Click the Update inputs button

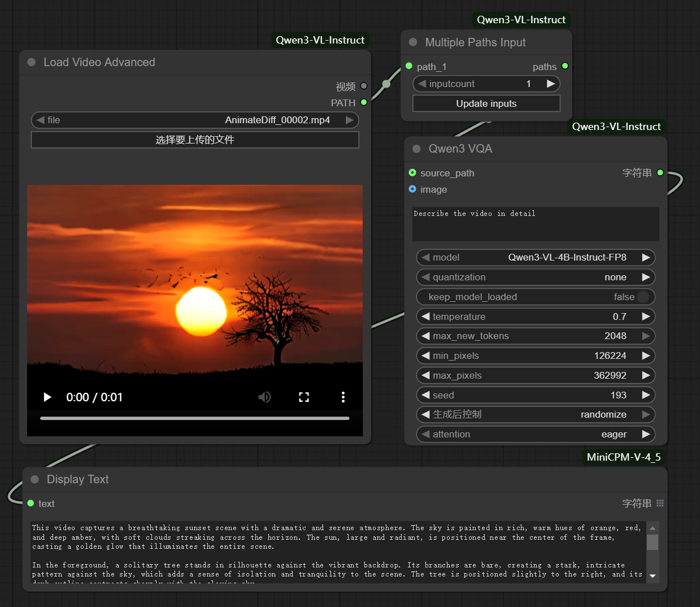pyautogui.click(x=486, y=103)
